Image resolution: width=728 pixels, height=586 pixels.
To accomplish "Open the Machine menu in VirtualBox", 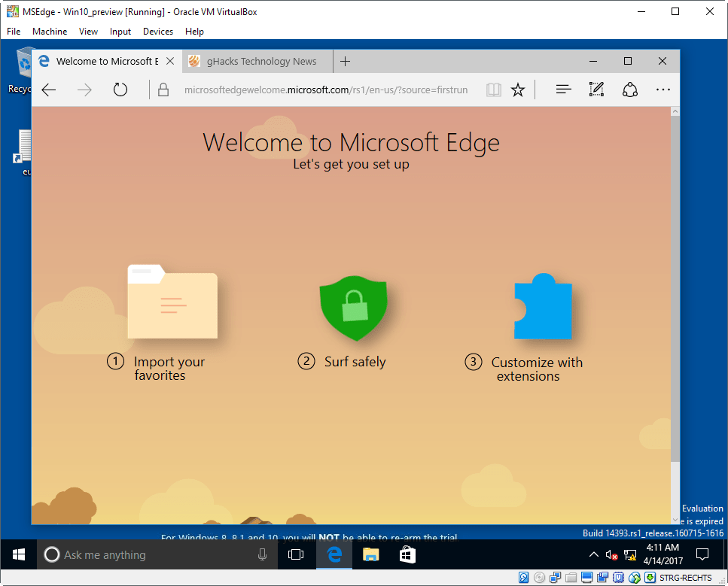I will (x=50, y=32).
